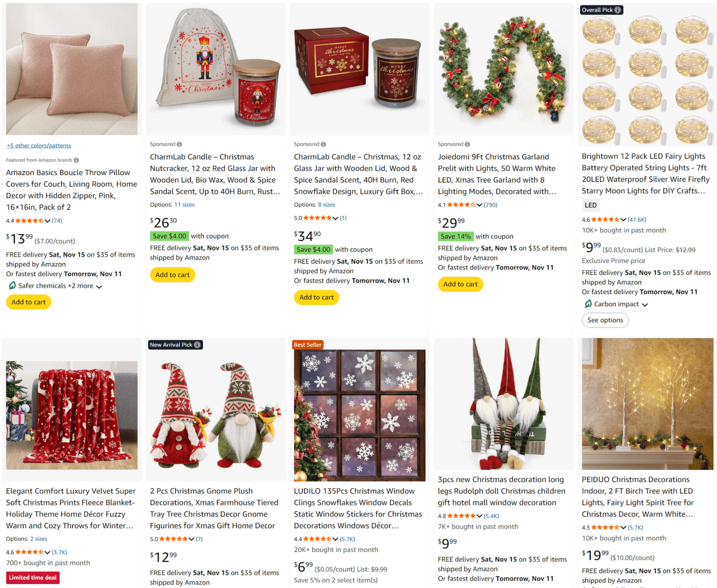The width and height of the screenshot is (717, 588).
Task: Click the Safer chemicals leaf icon
Action: pyautogui.click(x=12, y=286)
